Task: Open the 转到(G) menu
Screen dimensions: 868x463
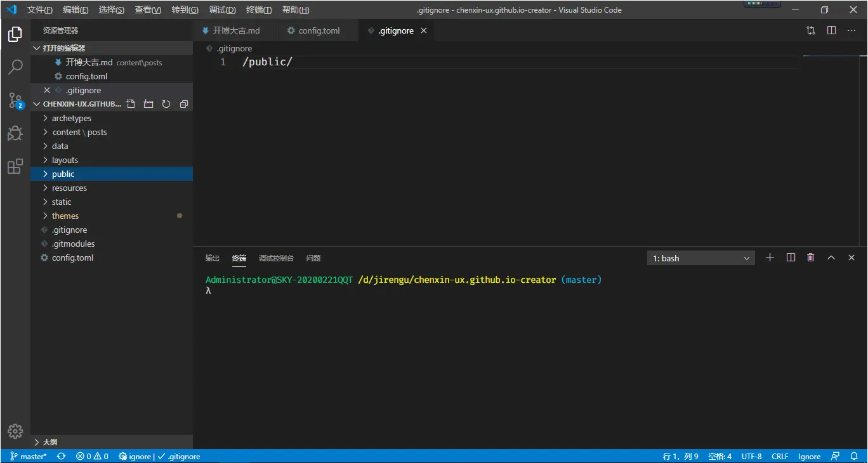Action: click(x=185, y=10)
